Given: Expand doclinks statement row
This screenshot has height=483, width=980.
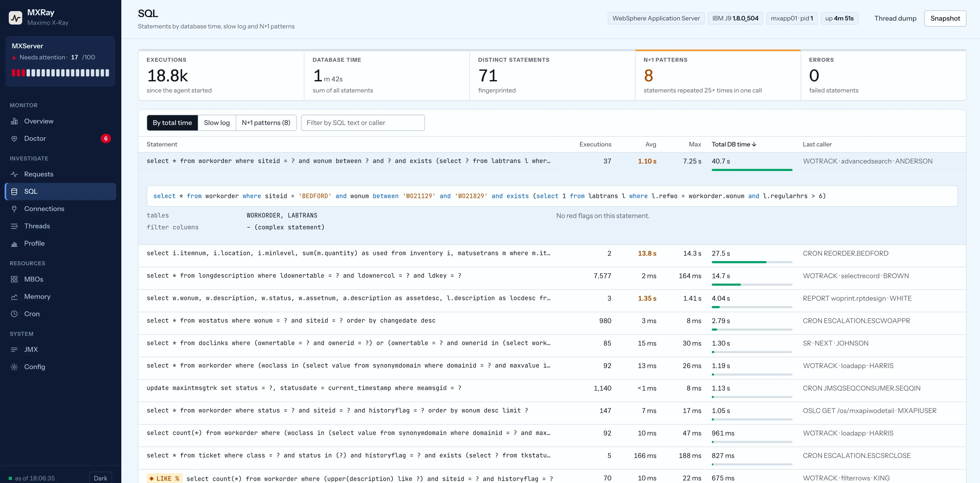Looking at the screenshot, I should pyautogui.click(x=552, y=346).
